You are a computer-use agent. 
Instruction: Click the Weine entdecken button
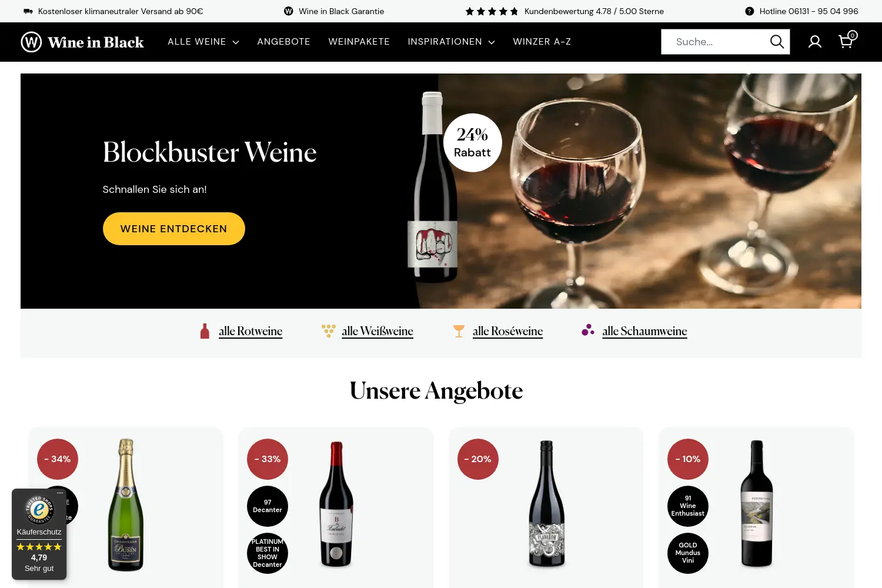[174, 229]
